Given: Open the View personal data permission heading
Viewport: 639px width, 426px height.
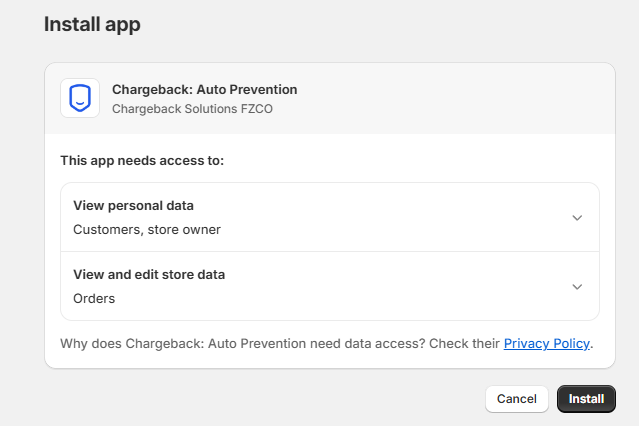Looking at the screenshot, I should coord(133,205).
